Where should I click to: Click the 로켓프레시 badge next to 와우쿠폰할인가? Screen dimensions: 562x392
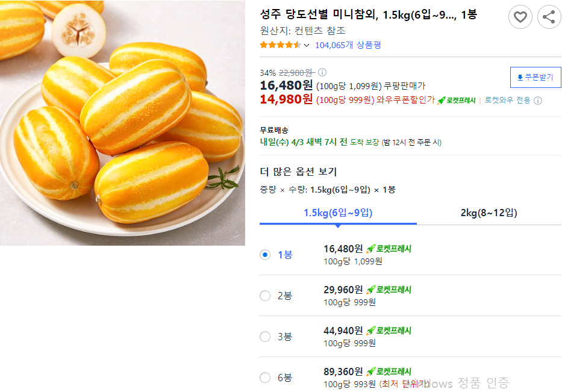[x=456, y=101]
